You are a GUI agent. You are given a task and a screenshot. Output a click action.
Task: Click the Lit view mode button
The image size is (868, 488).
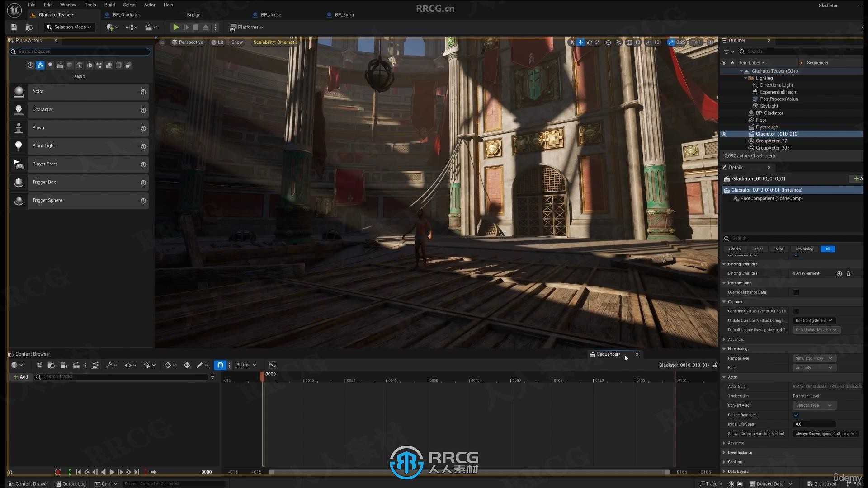pos(217,42)
